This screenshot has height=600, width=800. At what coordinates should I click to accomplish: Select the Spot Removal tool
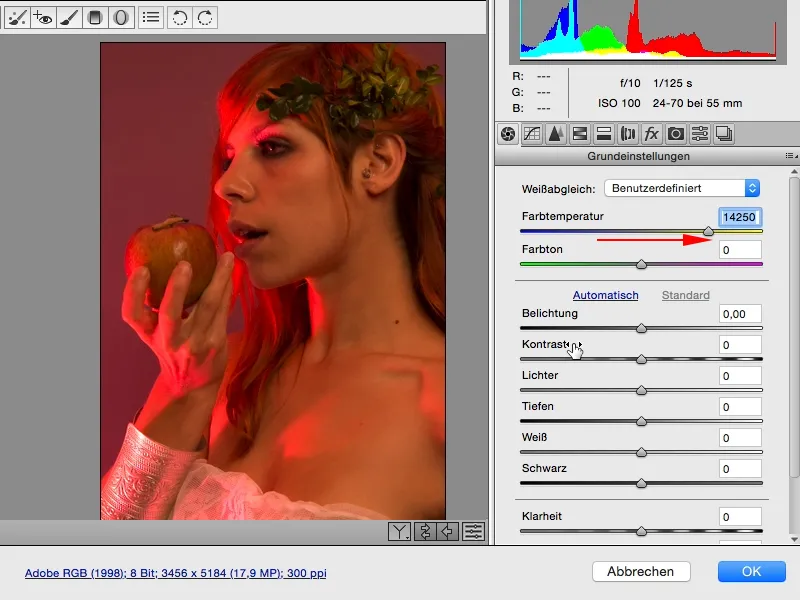pos(17,18)
